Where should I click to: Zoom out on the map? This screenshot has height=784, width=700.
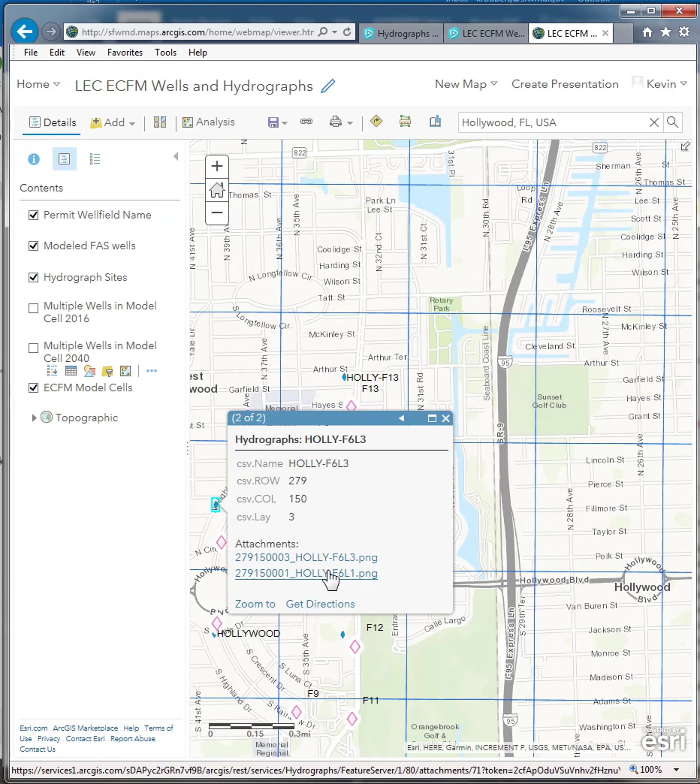217,212
